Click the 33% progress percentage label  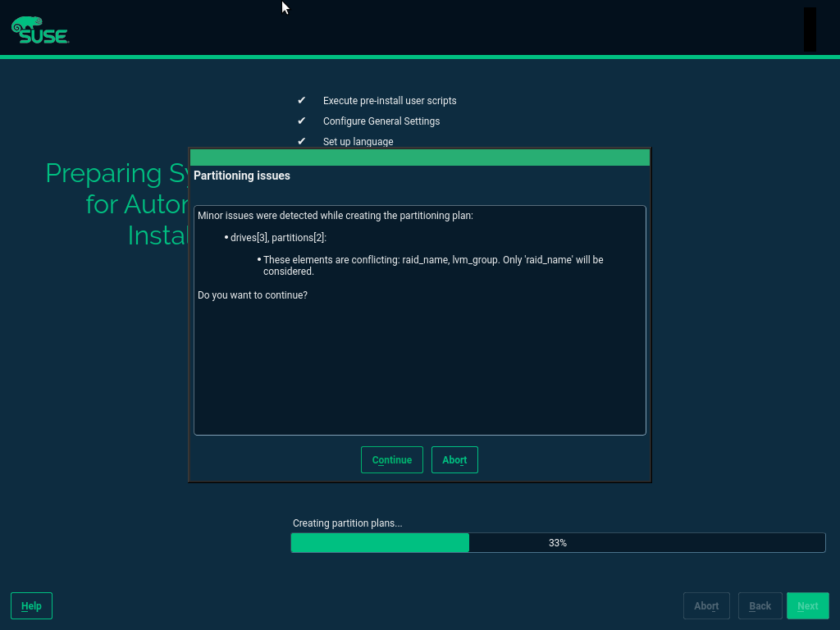558,543
